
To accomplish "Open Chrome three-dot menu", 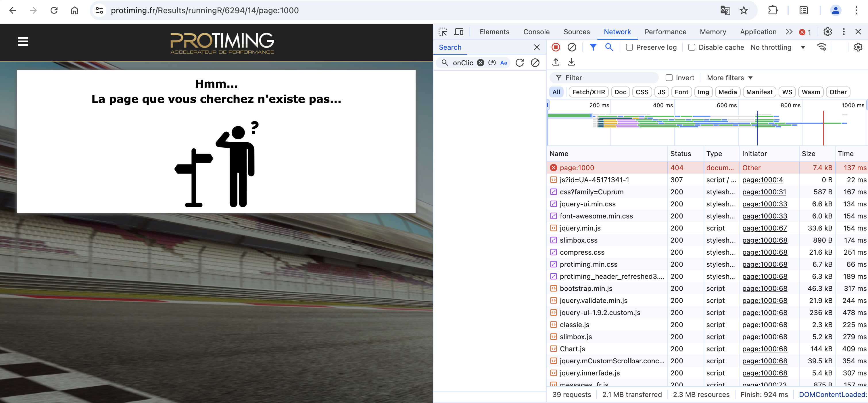I will (856, 10).
